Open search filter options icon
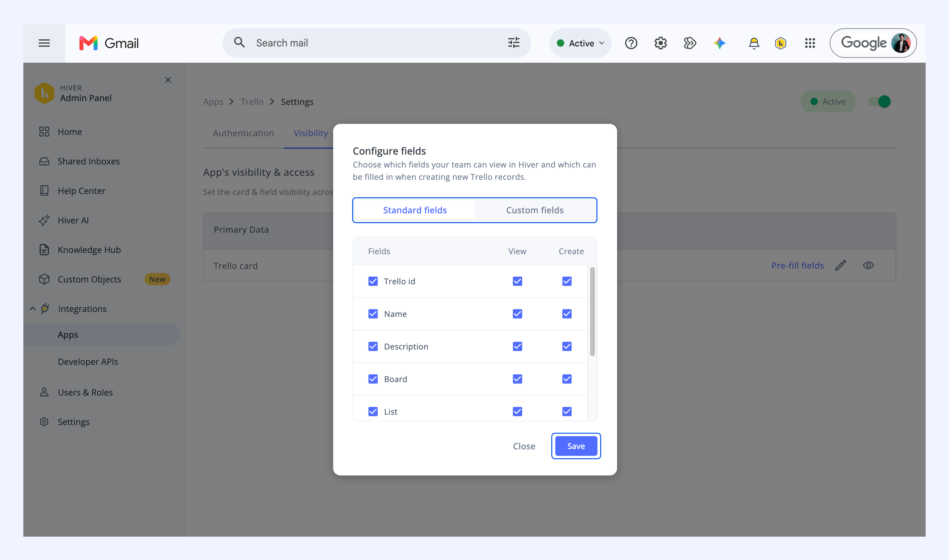The image size is (949, 560). (x=514, y=43)
